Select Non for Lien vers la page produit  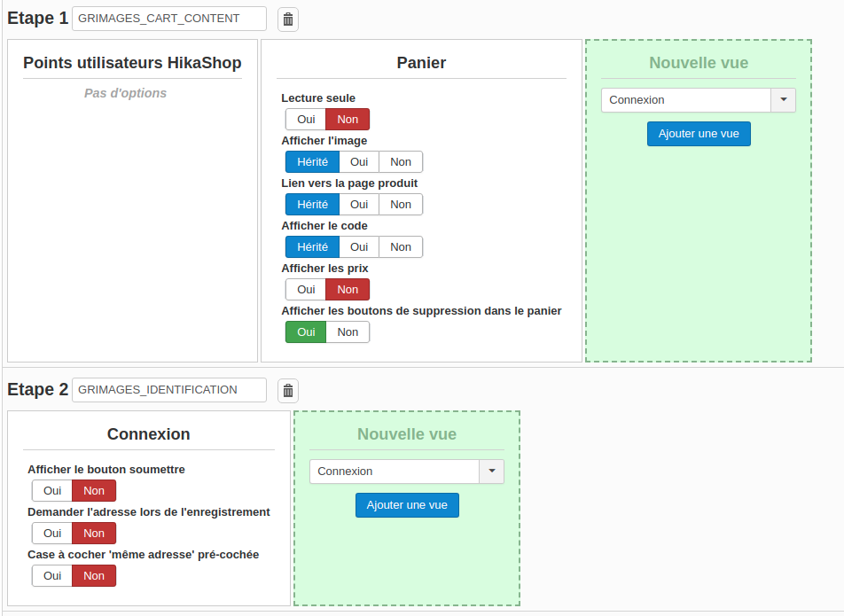click(401, 205)
